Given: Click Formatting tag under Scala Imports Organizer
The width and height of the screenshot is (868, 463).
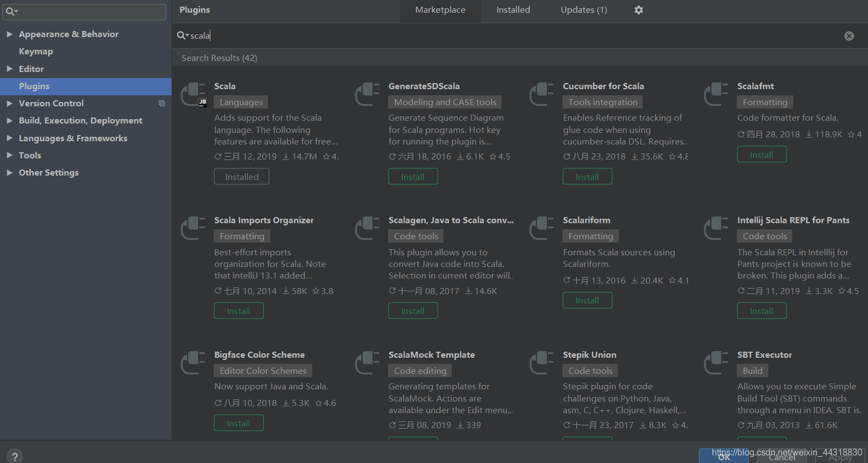Looking at the screenshot, I should point(242,236).
